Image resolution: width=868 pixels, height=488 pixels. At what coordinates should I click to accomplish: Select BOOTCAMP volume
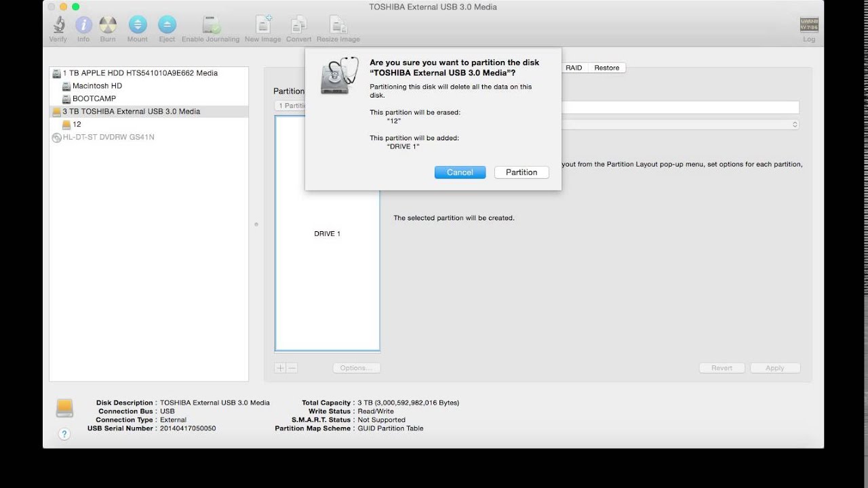coord(149,99)
